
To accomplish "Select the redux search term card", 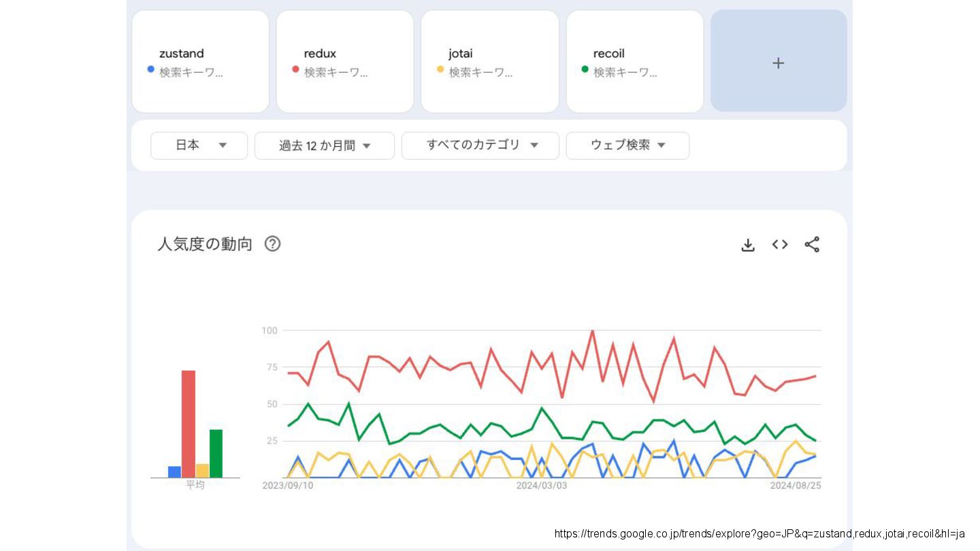I will [x=344, y=62].
